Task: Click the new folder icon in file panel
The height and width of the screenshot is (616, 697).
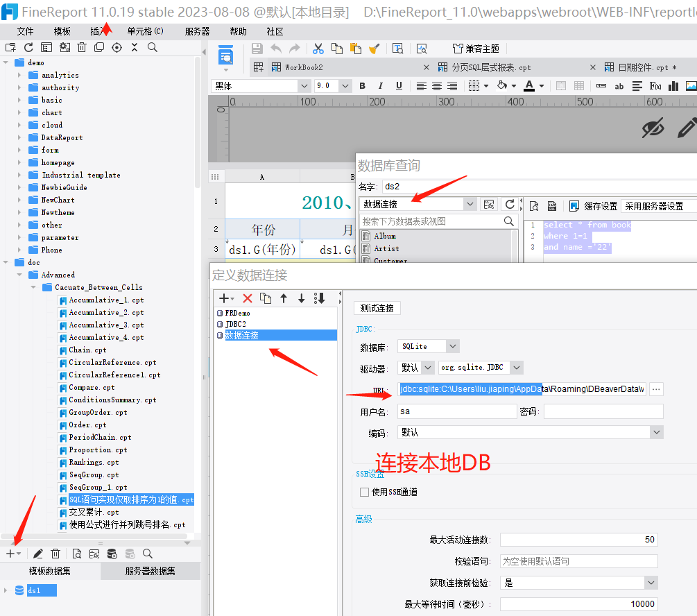Action: (10, 48)
